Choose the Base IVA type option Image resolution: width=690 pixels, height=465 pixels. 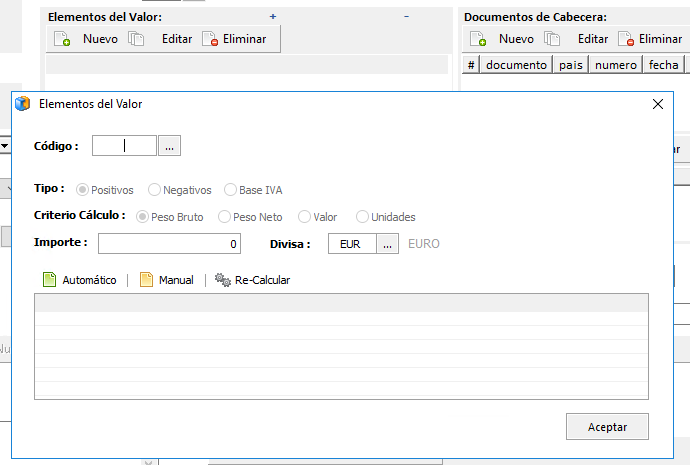(x=231, y=190)
